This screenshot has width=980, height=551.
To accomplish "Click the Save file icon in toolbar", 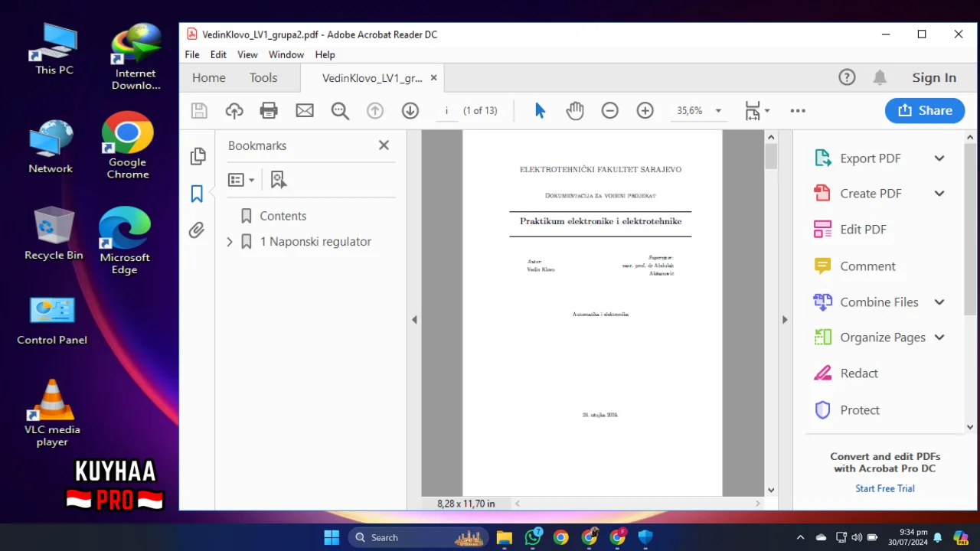I will [x=199, y=110].
